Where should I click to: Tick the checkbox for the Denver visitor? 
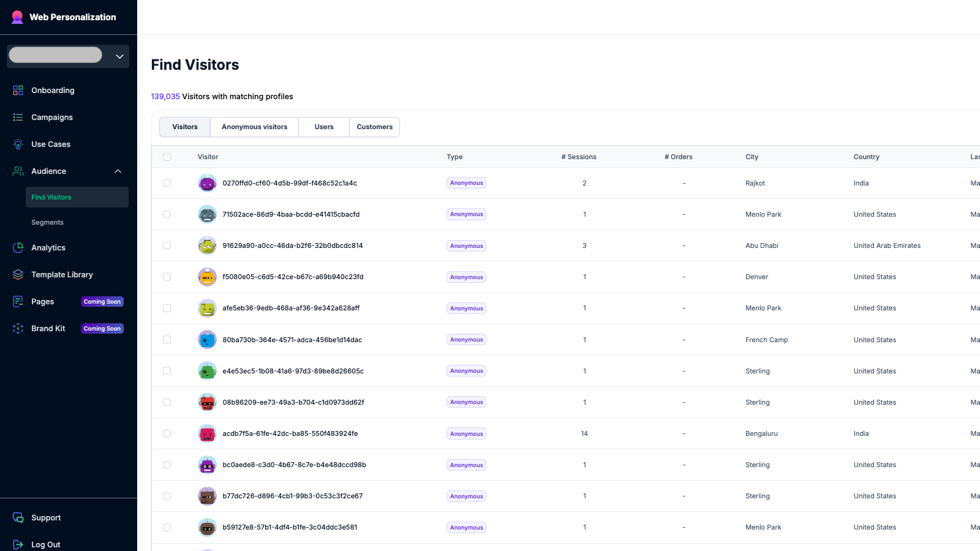pos(167,277)
